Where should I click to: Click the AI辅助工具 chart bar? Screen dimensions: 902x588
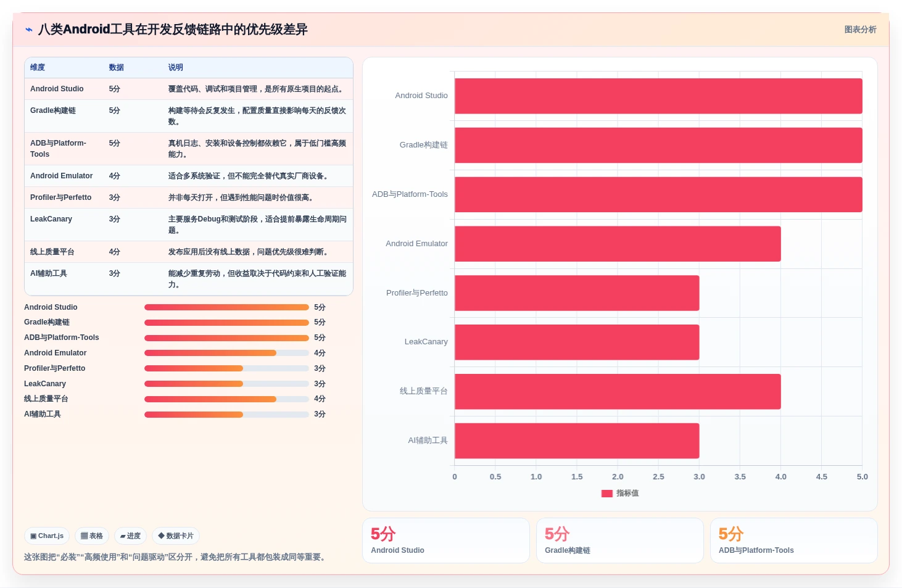pyautogui.click(x=577, y=441)
